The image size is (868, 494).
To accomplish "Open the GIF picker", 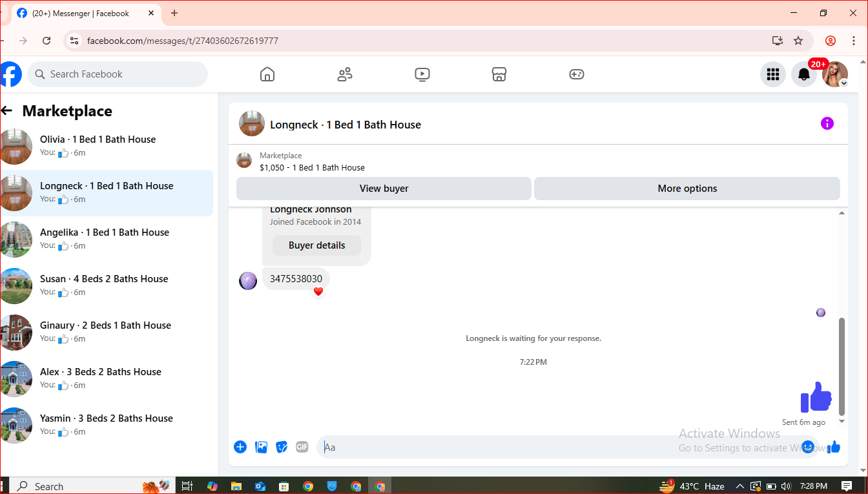I will (302, 447).
